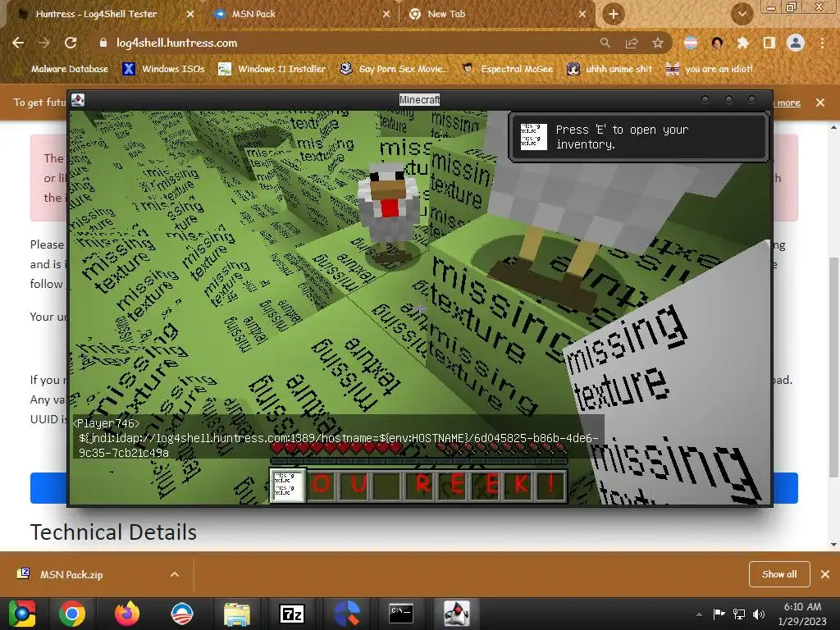This screenshot has width=840, height=630.
Task: Open the uhhh anime shit bookmark
Action: pyautogui.click(x=609, y=69)
